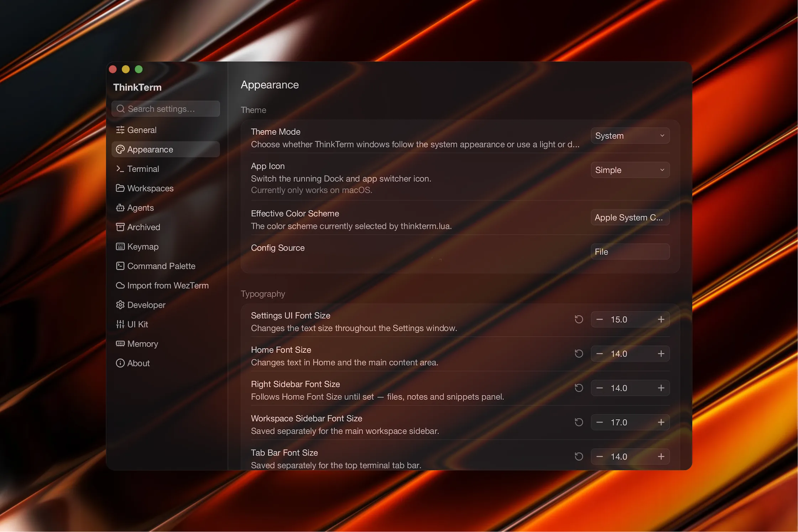Click the Right Sidebar Font Size value 14.0
Image resolution: width=798 pixels, height=532 pixels.
click(619, 388)
